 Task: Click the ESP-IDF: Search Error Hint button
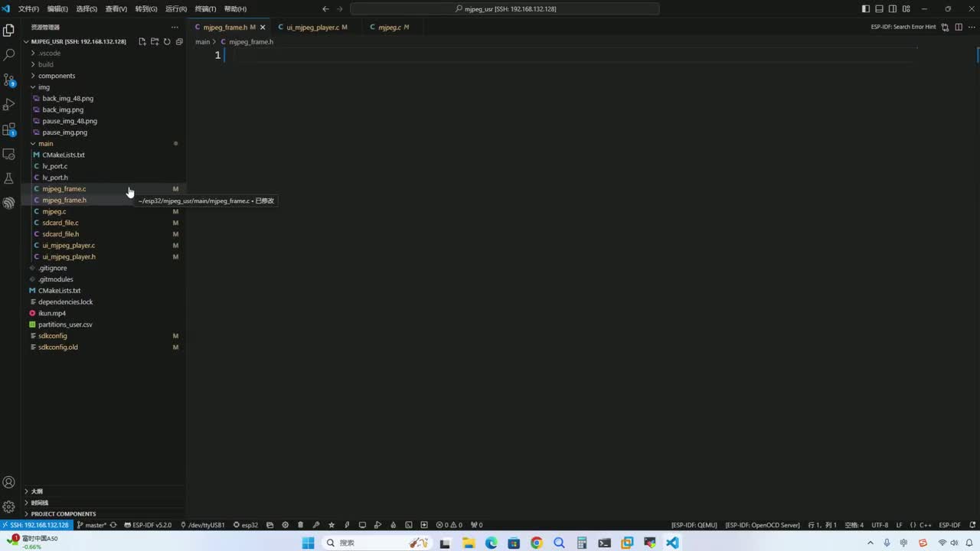click(x=903, y=27)
